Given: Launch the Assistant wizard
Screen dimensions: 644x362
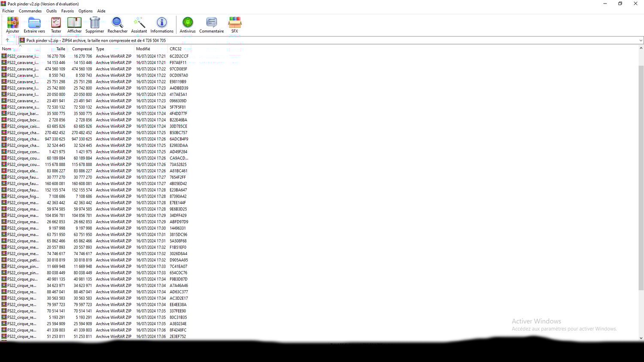Looking at the screenshot, I should pyautogui.click(x=139, y=25).
